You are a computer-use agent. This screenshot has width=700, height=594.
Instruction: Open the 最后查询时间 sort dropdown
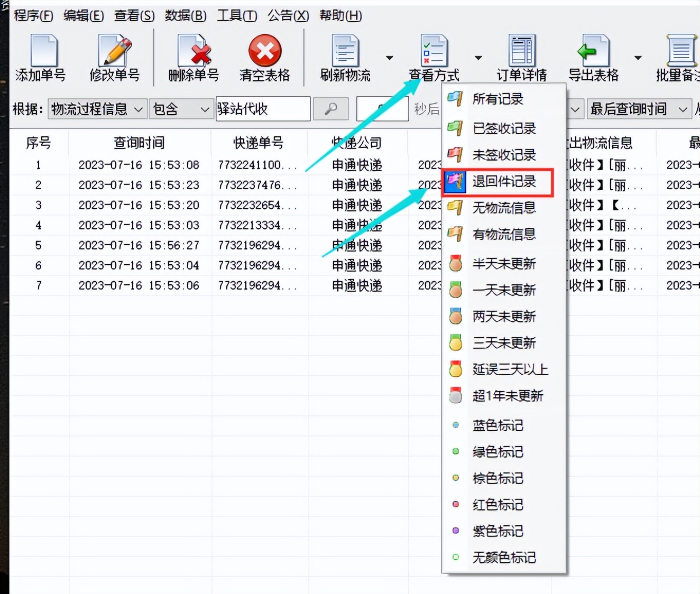[639, 109]
